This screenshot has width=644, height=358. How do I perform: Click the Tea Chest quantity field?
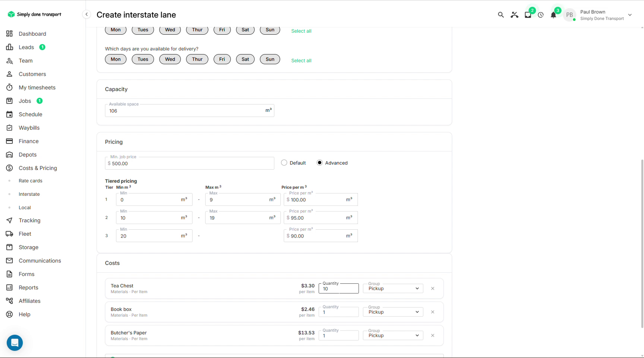(x=338, y=288)
